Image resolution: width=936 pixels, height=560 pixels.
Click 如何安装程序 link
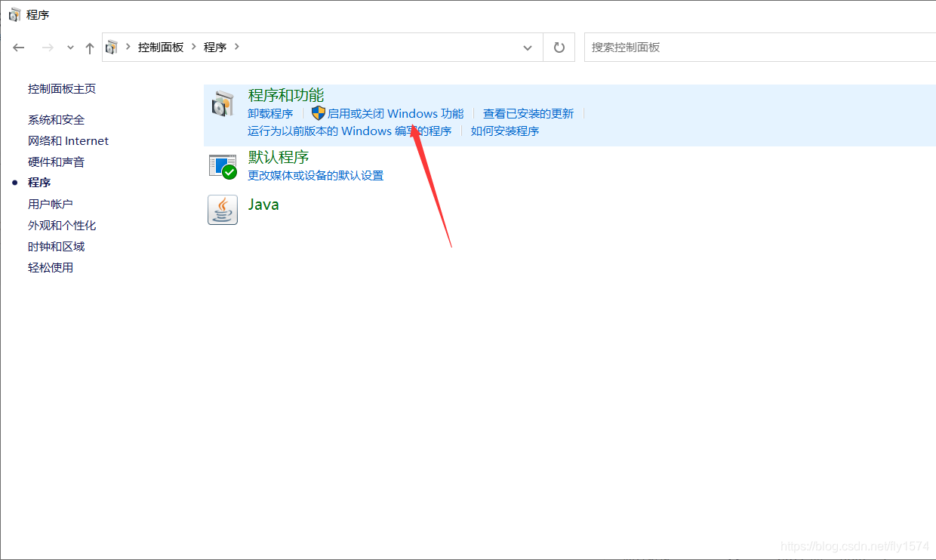point(505,131)
